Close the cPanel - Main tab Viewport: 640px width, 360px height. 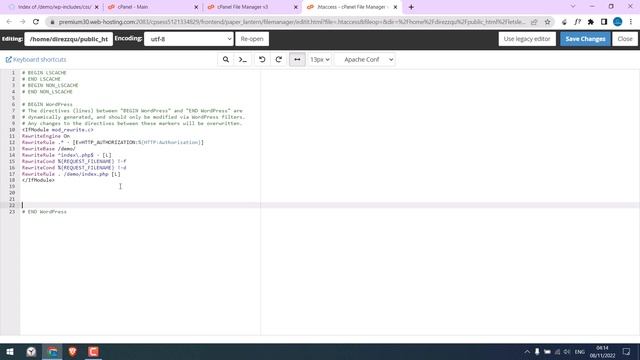pyautogui.click(x=196, y=7)
